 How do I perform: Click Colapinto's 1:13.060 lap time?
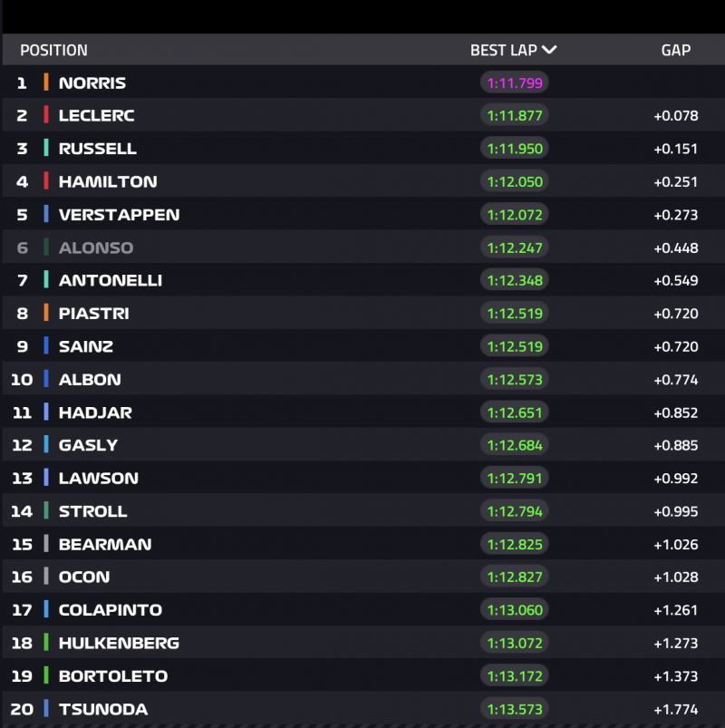pos(515,610)
